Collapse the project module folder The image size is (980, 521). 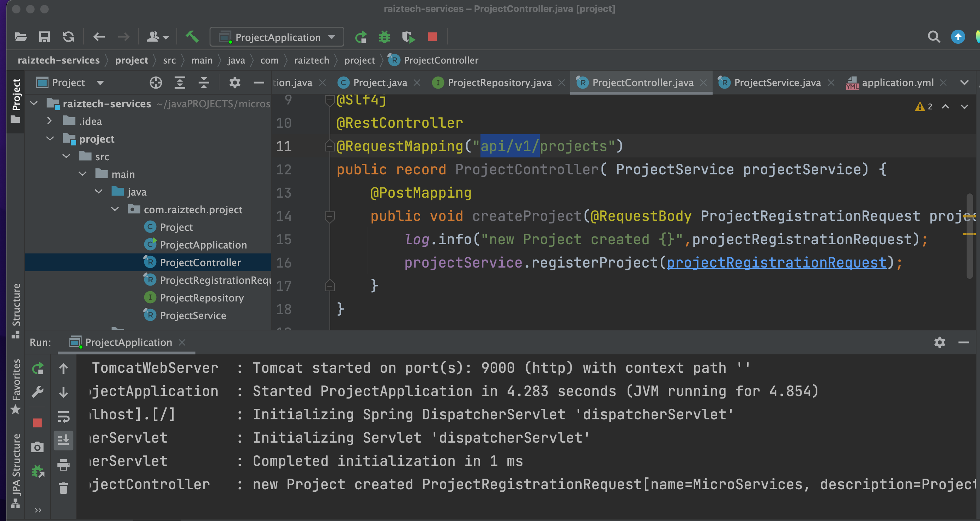click(50, 138)
